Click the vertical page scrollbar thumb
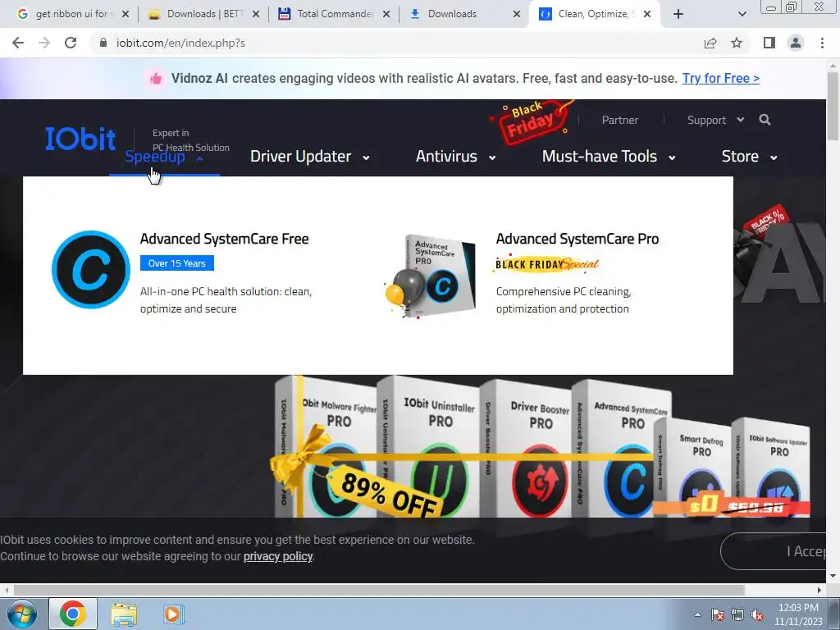 click(833, 106)
